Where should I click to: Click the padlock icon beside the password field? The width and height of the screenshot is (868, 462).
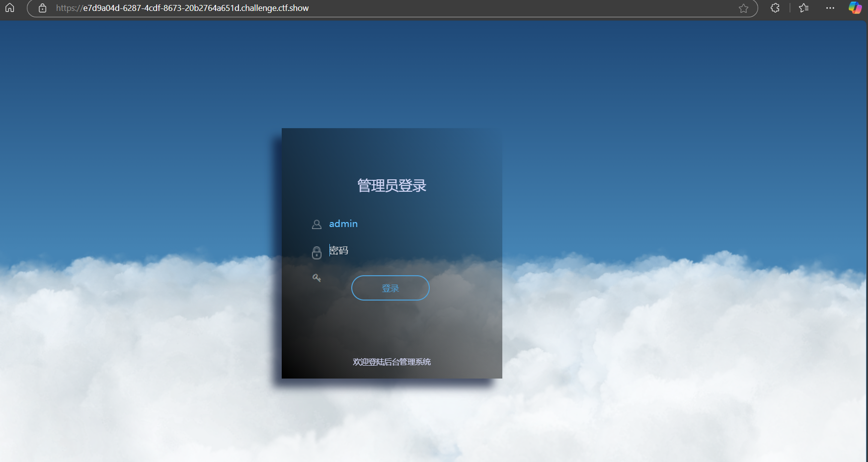pyautogui.click(x=316, y=252)
